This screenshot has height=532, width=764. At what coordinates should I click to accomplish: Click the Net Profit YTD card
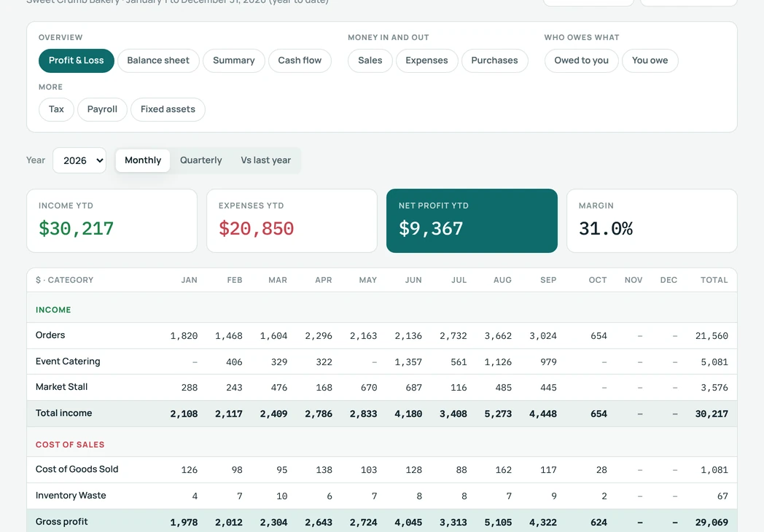[472, 221]
